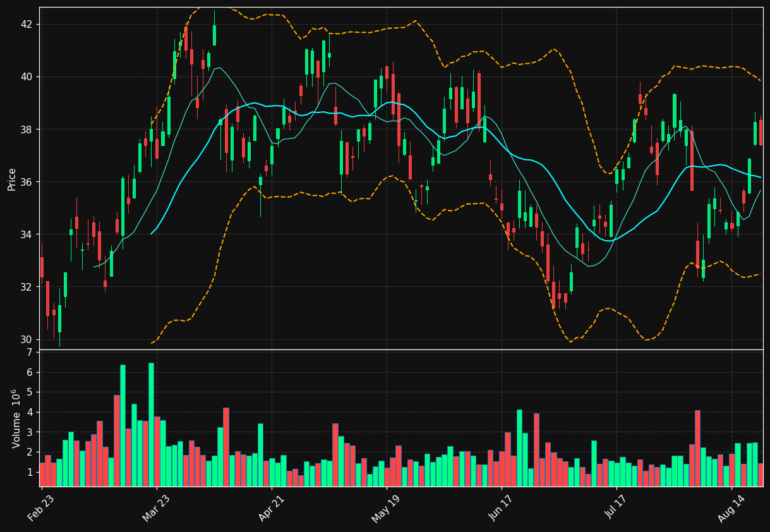Click the volume axis tick label 3
Image resolution: width=770 pixels, height=532 pixels.
tap(29, 432)
